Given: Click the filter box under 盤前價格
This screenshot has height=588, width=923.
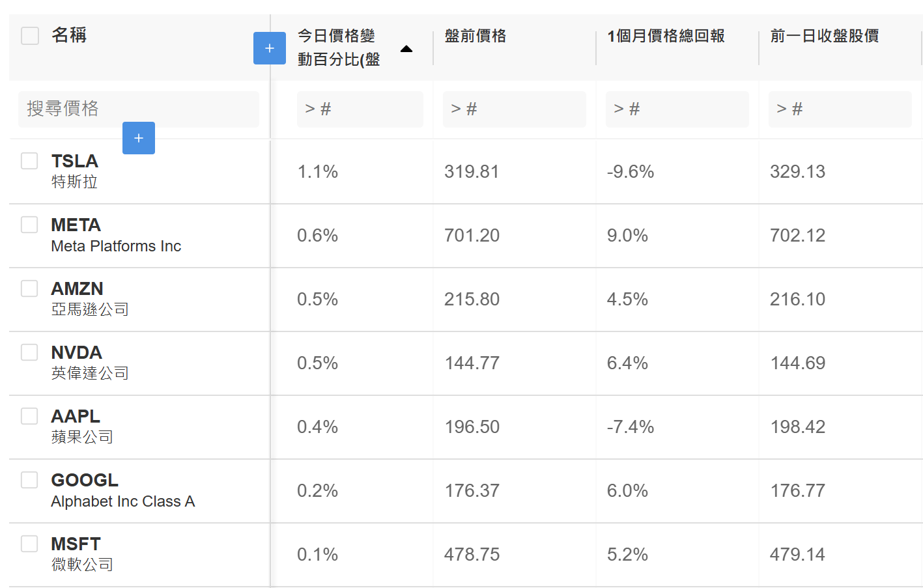Looking at the screenshot, I should click(515, 109).
